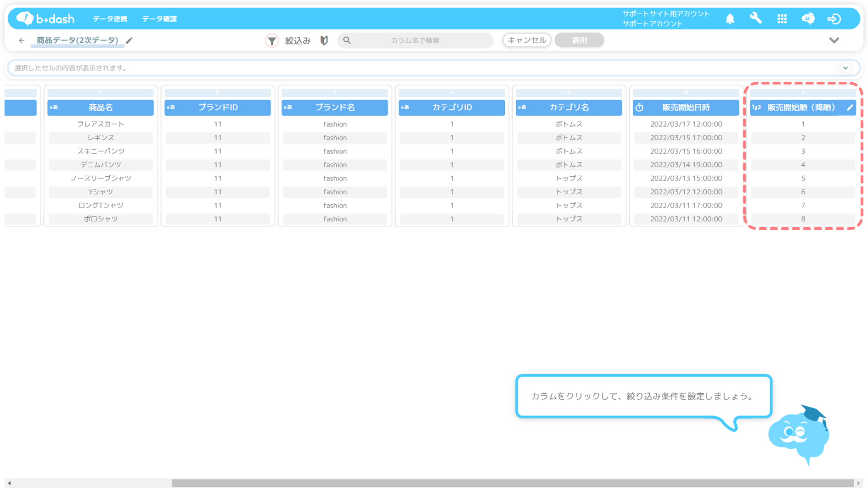The height and width of the screenshot is (488, 868).
Task: Select sort order value 8 cell
Action: point(803,219)
